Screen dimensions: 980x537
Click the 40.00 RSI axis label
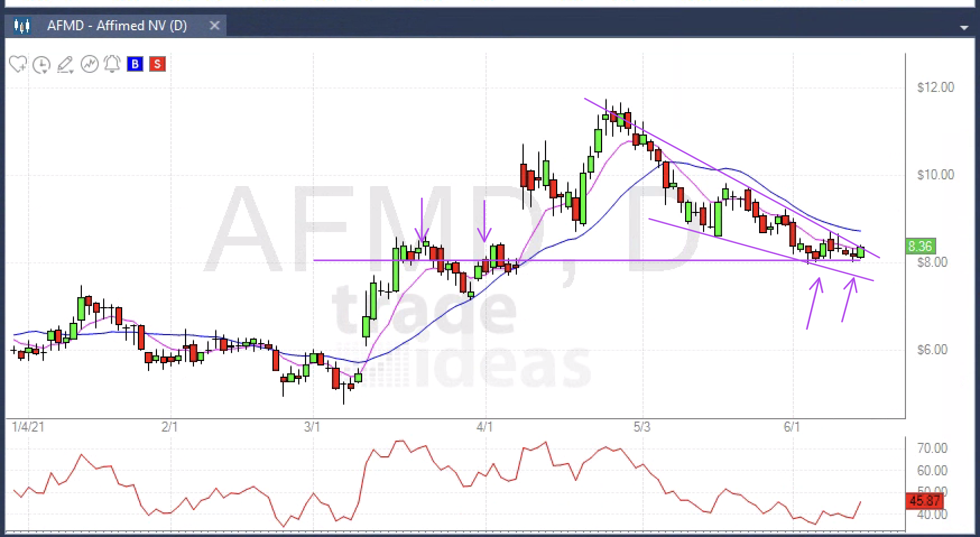pyautogui.click(x=932, y=515)
